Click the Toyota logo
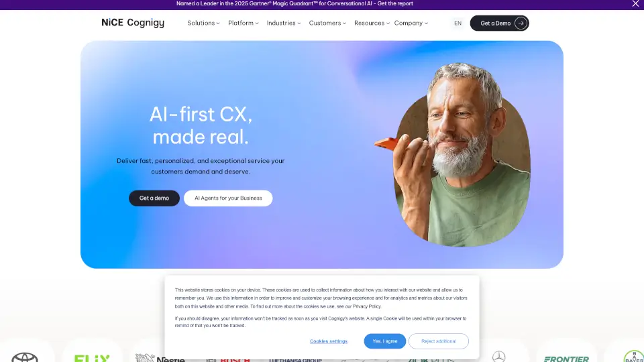 (25, 357)
